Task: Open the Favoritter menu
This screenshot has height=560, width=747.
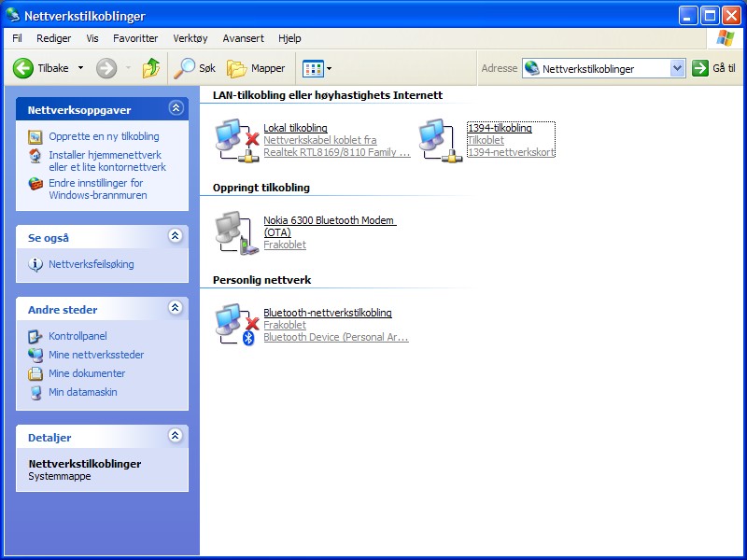Action: click(x=135, y=38)
